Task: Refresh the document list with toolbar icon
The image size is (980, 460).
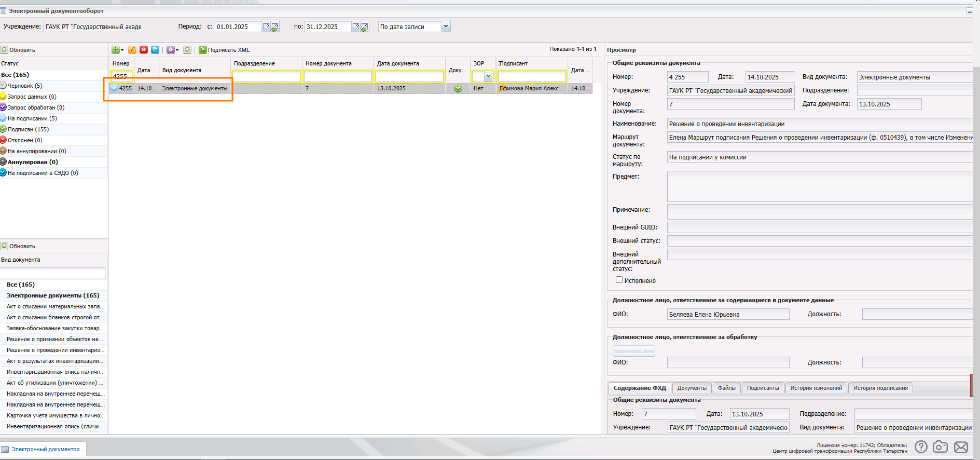Action: [187, 50]
